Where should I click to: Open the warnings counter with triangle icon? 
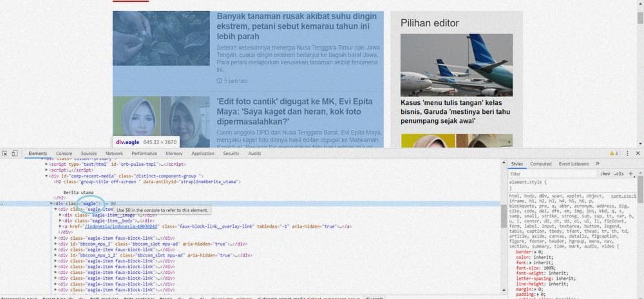point(614,154)
